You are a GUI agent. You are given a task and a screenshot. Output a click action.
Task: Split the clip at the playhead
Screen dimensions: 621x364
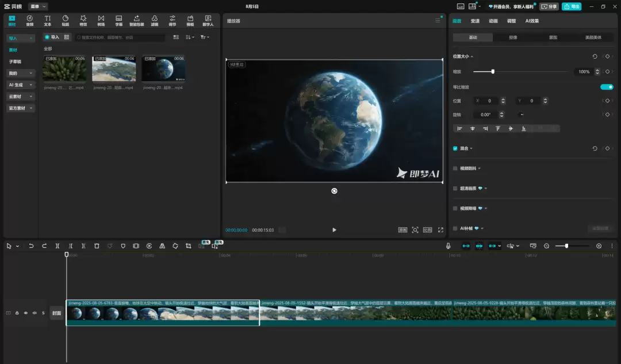(57, 246)
